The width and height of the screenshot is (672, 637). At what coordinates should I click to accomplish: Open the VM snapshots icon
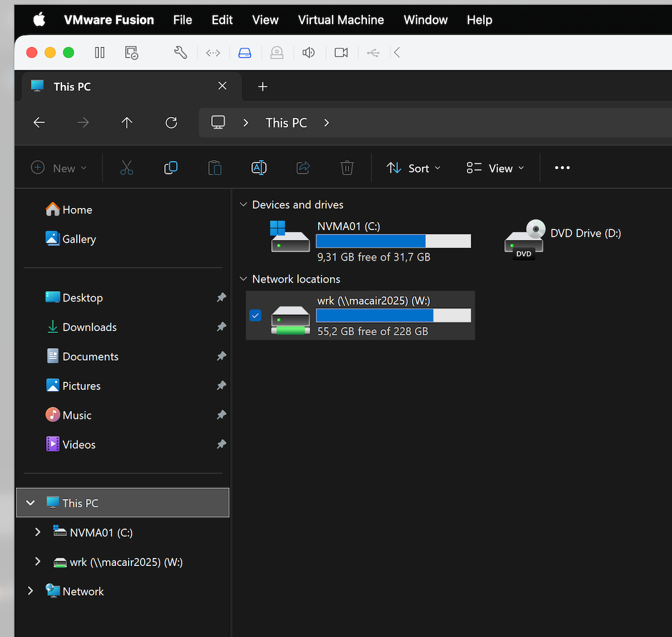tap(132, 53)
